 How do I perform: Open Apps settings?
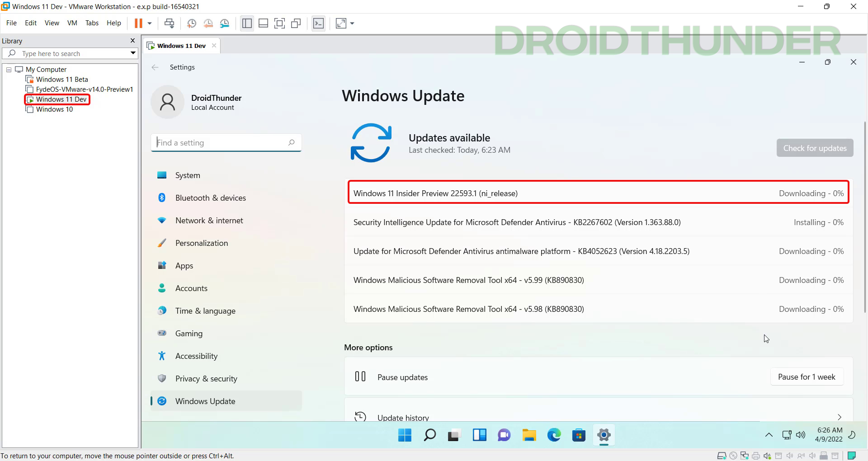click(226, 266)
